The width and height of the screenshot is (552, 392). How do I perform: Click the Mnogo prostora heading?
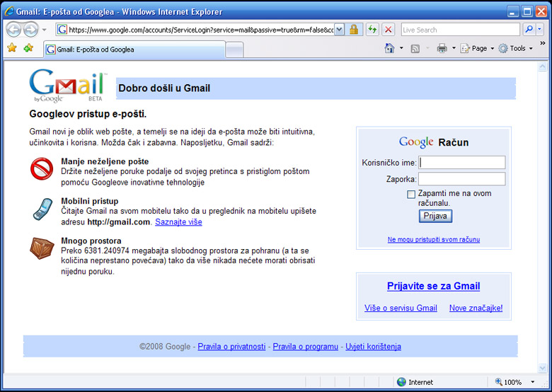91,241
